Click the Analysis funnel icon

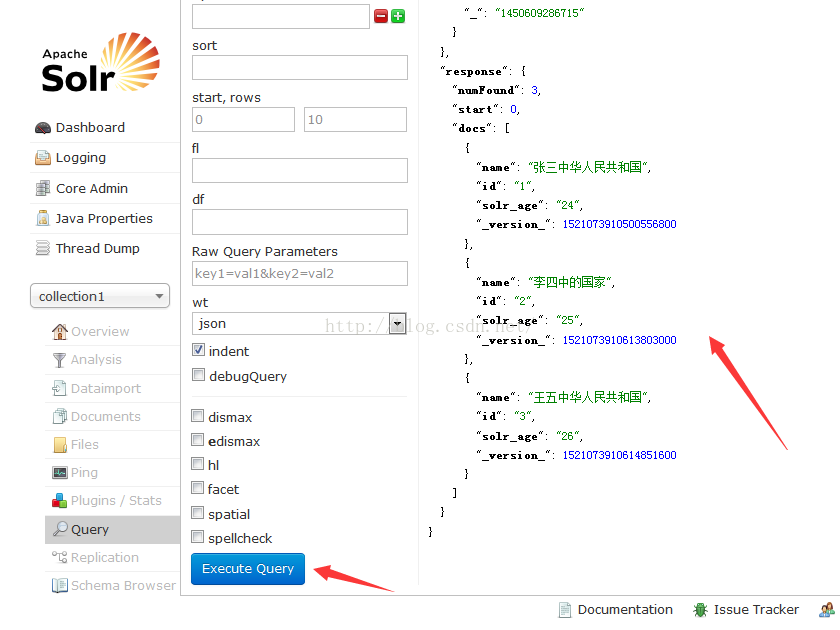pyautogui.click(x=59, y=360)
